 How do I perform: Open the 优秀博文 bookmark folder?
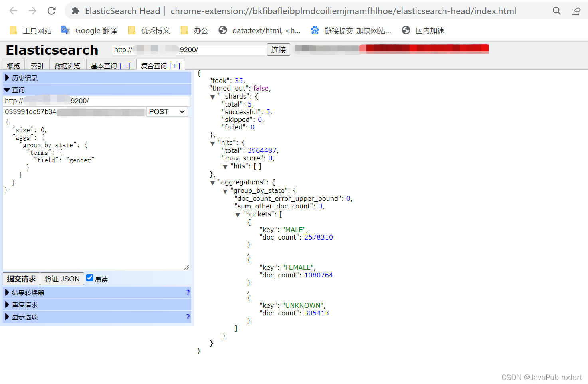(x=149, y=30)
